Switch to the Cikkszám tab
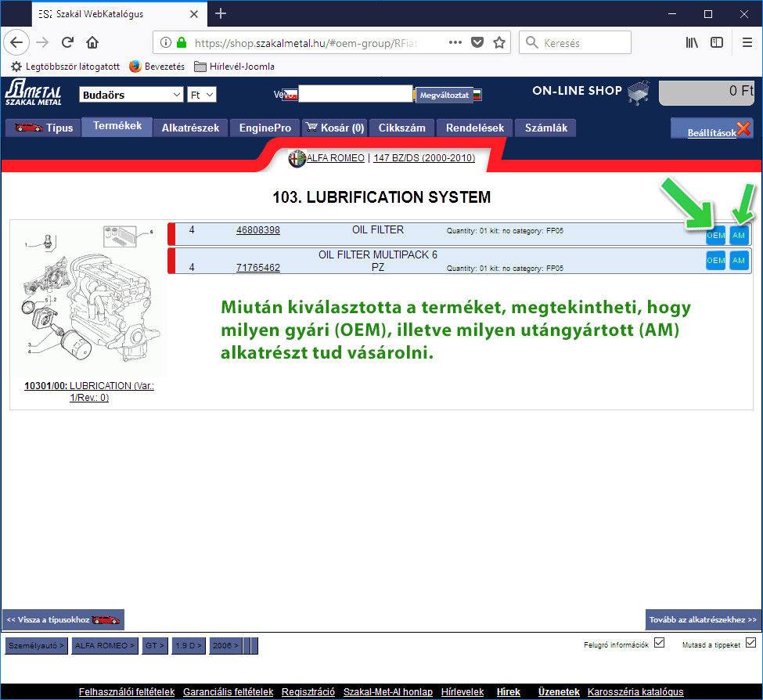This screenshot has width=763, height=700. [x=402, y=128]
